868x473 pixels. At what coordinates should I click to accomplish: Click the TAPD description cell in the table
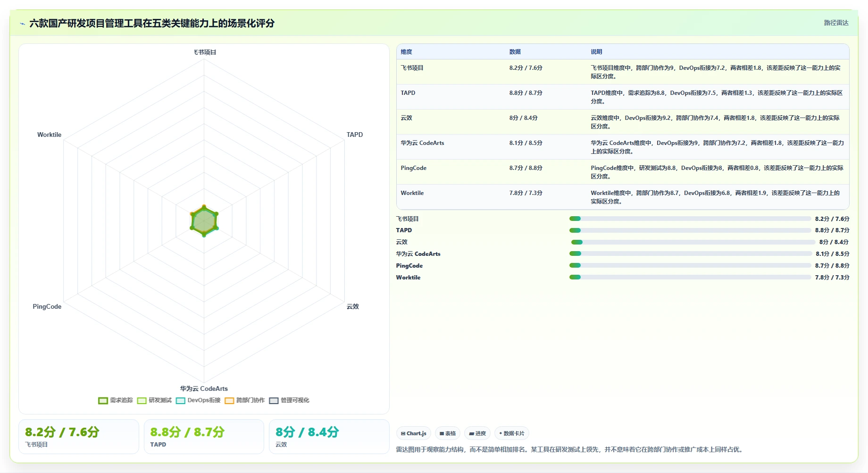coord(718,97)
